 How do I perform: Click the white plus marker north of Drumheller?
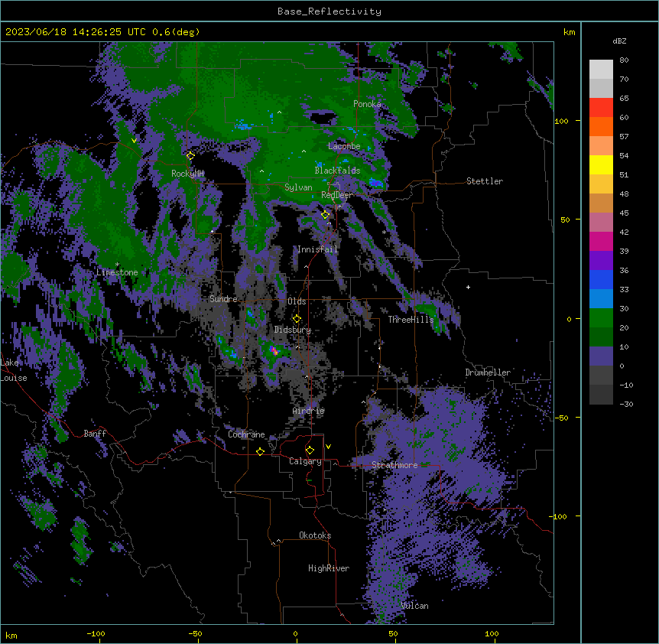(x=468, y=287)
